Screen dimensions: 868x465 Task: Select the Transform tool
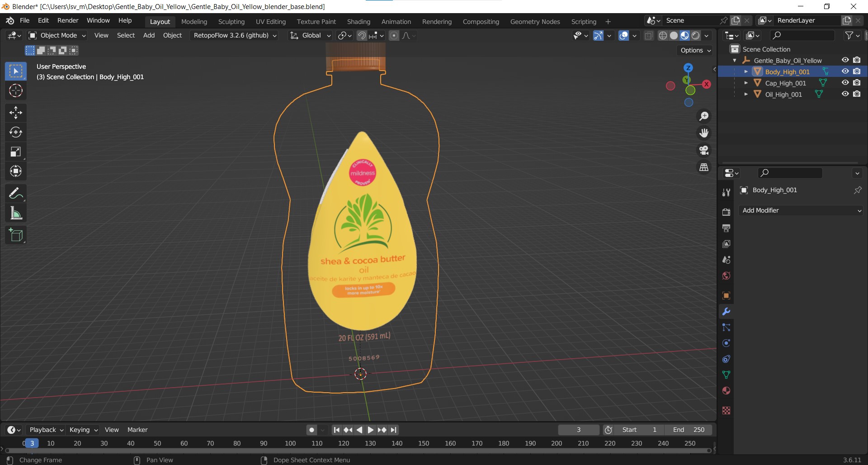(16, 171)
